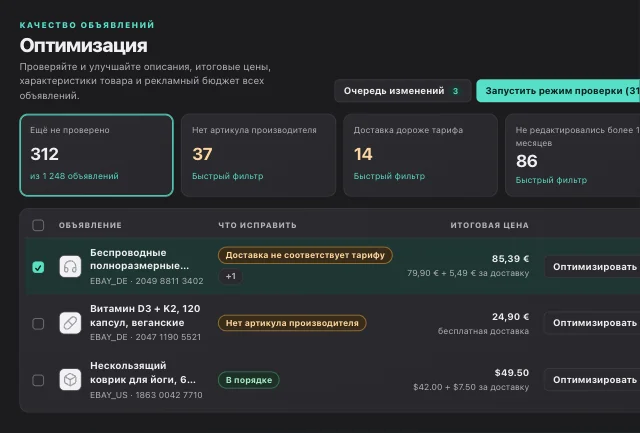Check the Нескользящий коврик listing checkbox
Image resolution: width=640 pixels, height=433 pixels.
coord(38,380)
